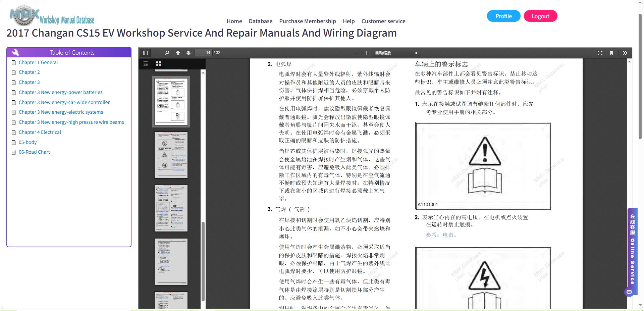Open Chapter 3 New energy-car-wide controller
The height and width of the screenshot is (311, 644).
coord(64,102)
